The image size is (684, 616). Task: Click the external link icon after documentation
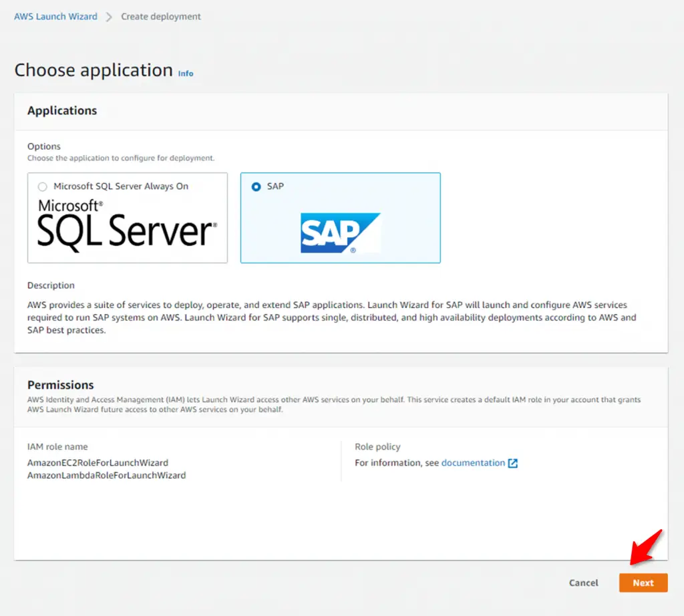coord(513,463)
